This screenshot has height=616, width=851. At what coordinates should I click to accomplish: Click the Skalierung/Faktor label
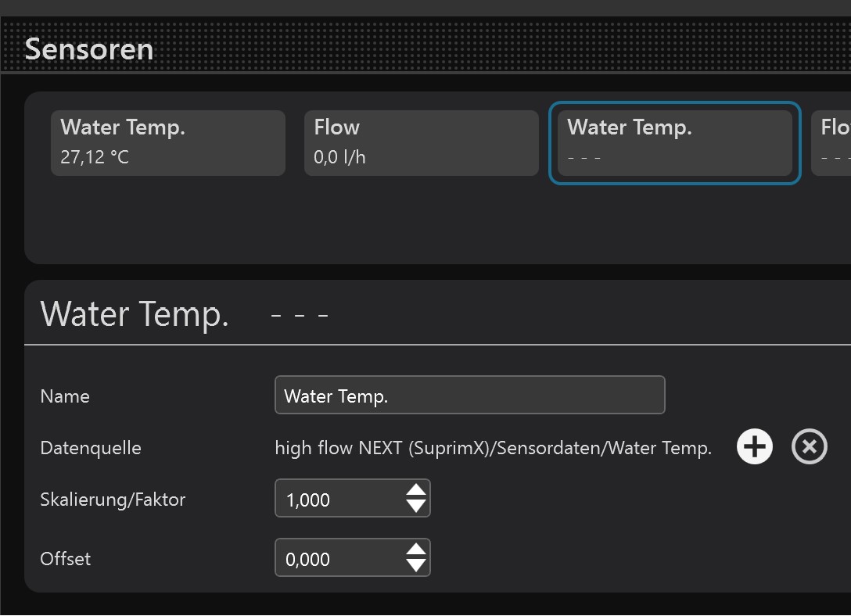(113, 500)
